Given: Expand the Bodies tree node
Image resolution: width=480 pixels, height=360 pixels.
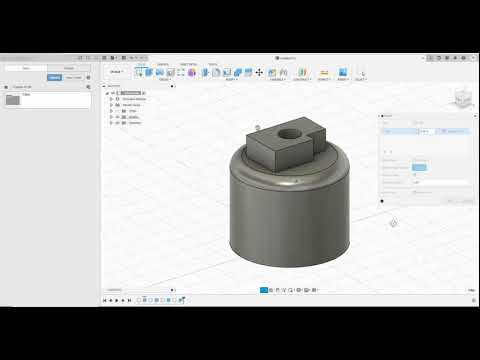Looking at the screenshot, I should tap(112, 117).
